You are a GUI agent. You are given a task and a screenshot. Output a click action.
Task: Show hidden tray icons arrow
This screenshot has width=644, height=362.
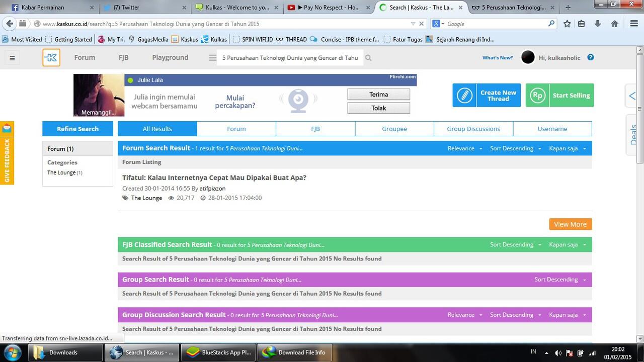547,353
